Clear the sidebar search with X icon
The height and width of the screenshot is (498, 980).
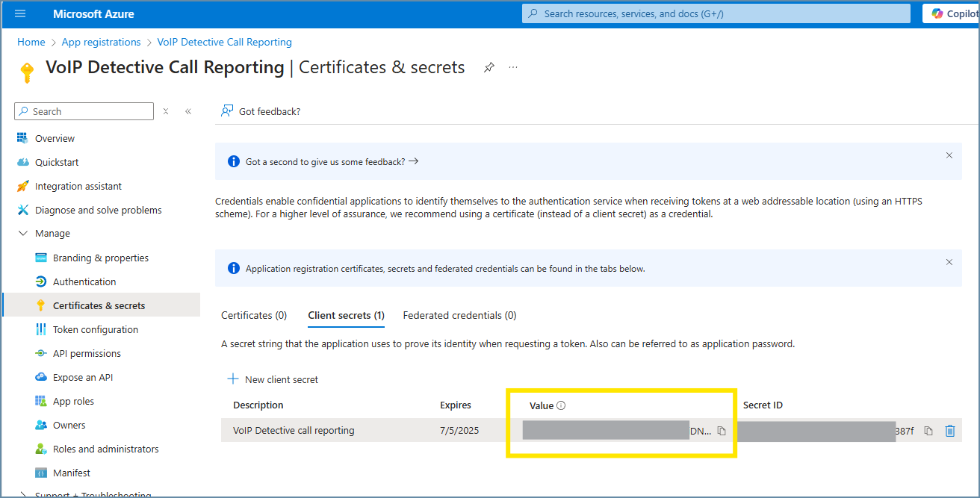(x=166, y=111)
